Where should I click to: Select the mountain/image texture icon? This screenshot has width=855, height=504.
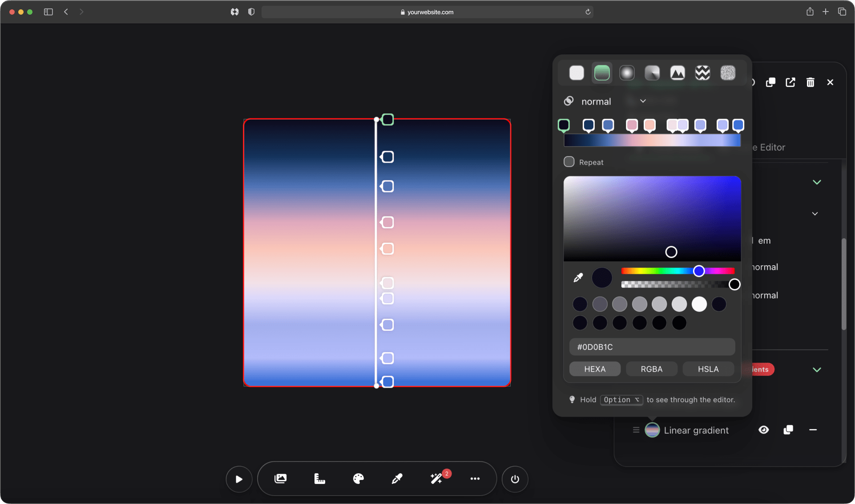tap(677, 72)
